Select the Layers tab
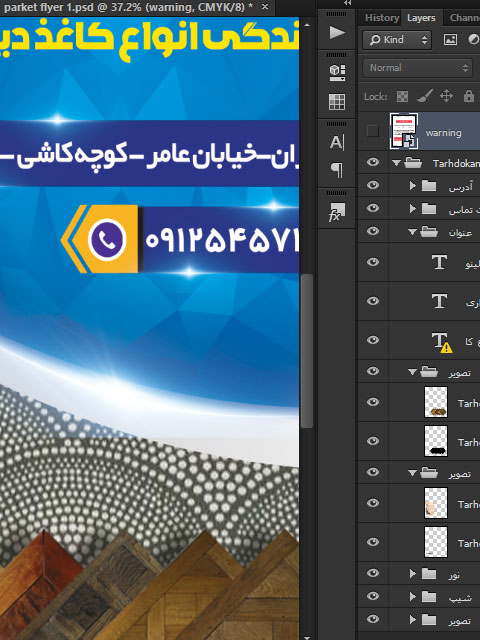The height and width of the screenshot is (640, 480). 421,18
